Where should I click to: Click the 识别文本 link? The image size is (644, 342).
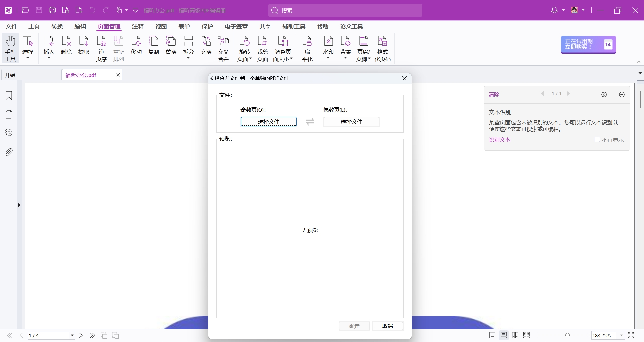point(499,140)
